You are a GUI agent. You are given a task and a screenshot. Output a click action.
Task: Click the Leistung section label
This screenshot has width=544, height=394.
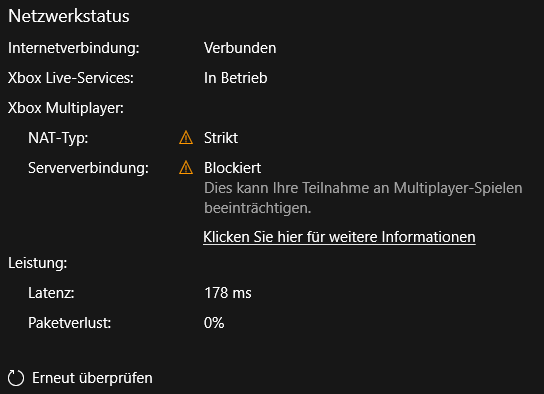(37, 263)
